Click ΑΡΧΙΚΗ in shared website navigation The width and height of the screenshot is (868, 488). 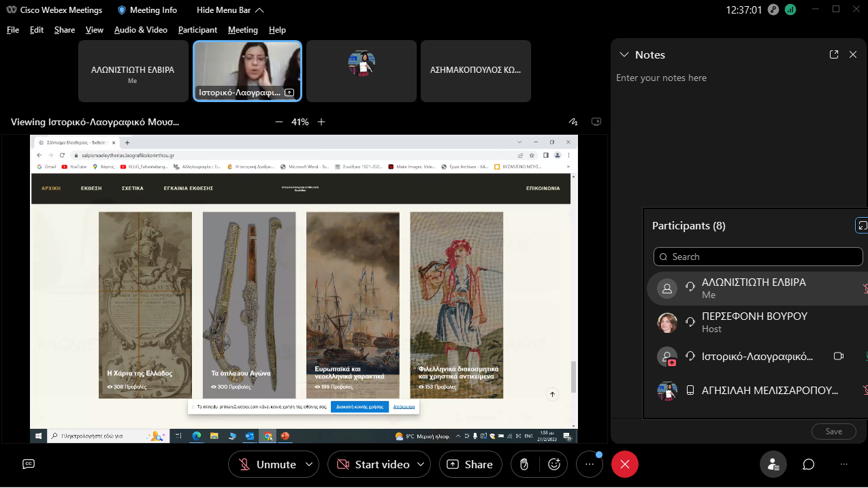(51, 189)
